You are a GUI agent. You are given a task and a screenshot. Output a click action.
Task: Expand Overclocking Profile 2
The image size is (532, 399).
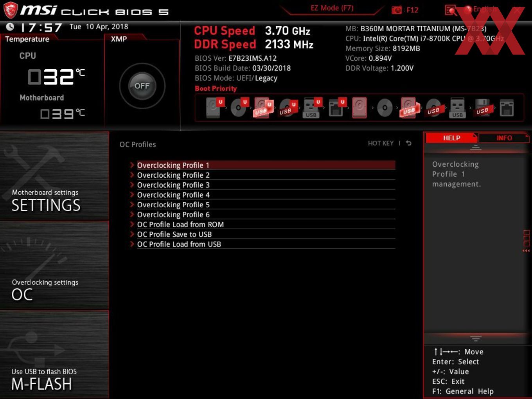[262, 175]
